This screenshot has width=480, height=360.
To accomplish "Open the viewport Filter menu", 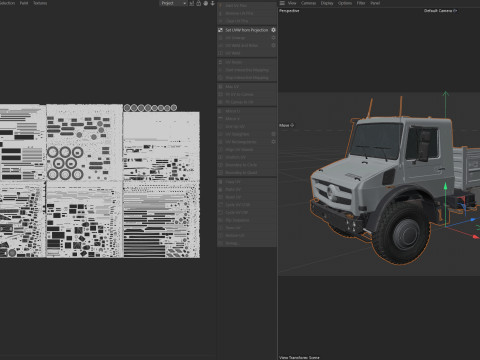I will [x=361, y=3].
